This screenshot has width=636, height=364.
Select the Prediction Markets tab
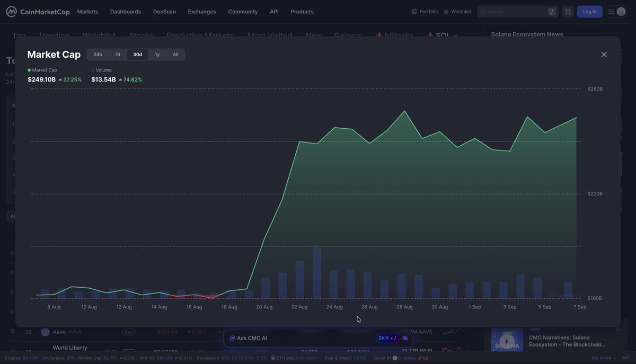200,35
